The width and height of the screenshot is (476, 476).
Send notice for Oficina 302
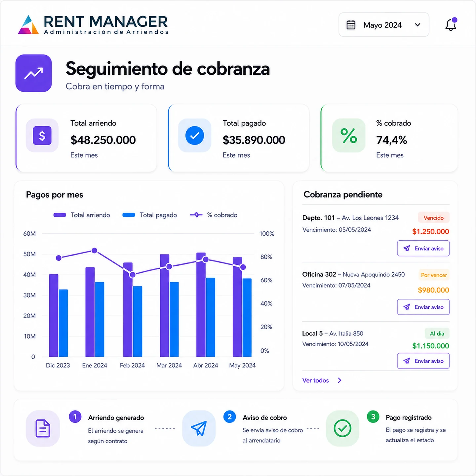(x=423, y=307)
